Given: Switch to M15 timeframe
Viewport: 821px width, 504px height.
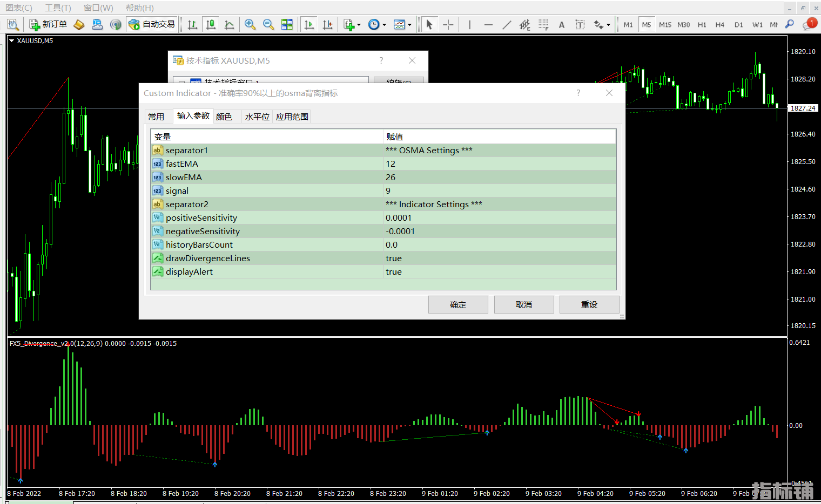Looking at the screenshot, I should point(665,24).
